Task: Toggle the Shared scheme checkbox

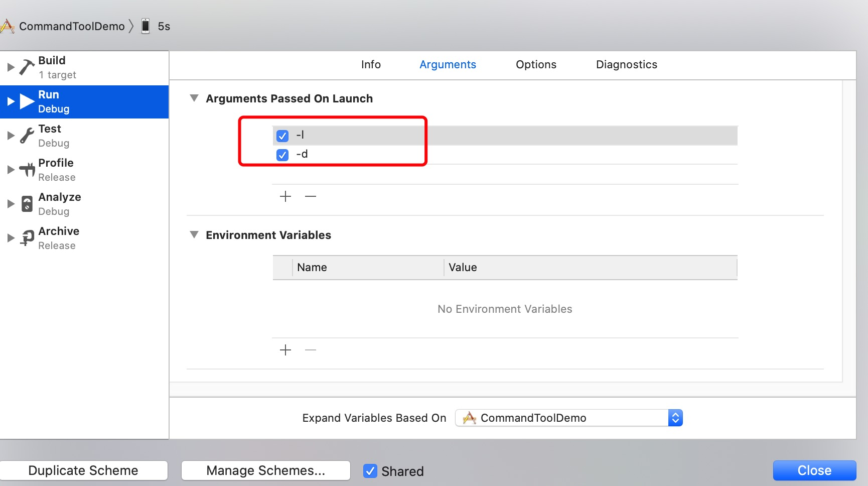Action: click(x=370, y=471)
